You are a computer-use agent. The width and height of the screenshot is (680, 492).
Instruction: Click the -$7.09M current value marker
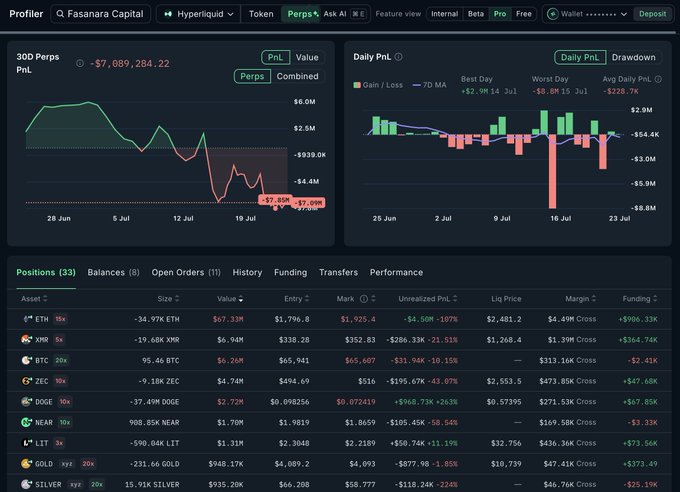[308, 203]
